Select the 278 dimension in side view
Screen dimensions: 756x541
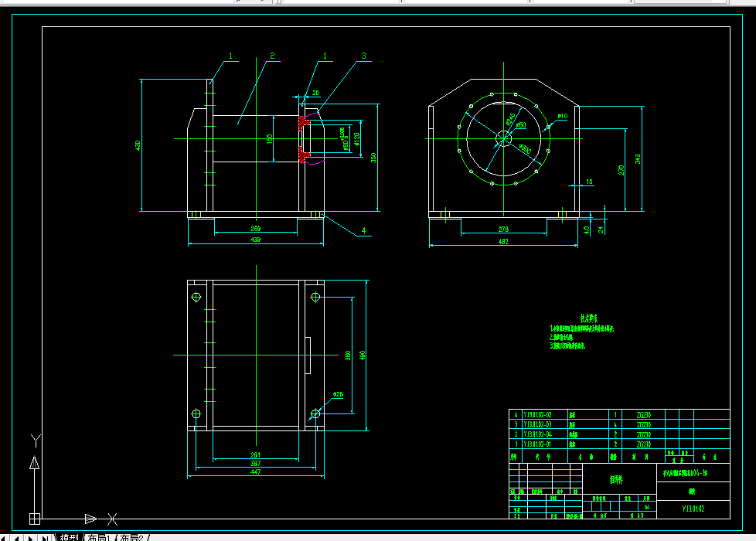point(503,229)
